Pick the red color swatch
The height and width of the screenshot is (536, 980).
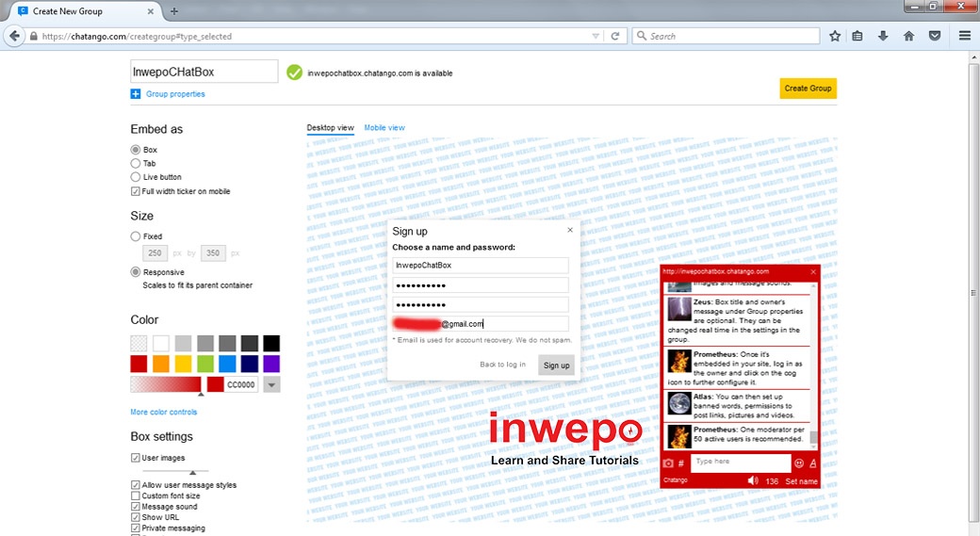click(x=139, y=364)
